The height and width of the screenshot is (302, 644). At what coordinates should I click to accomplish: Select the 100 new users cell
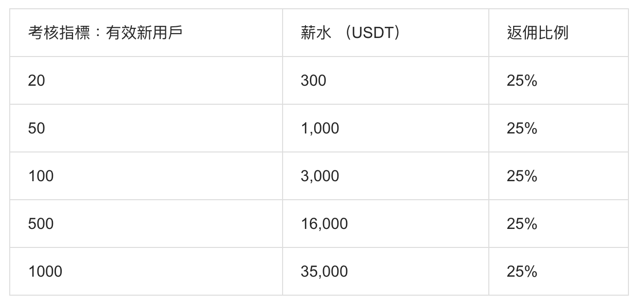click(146, 176)
